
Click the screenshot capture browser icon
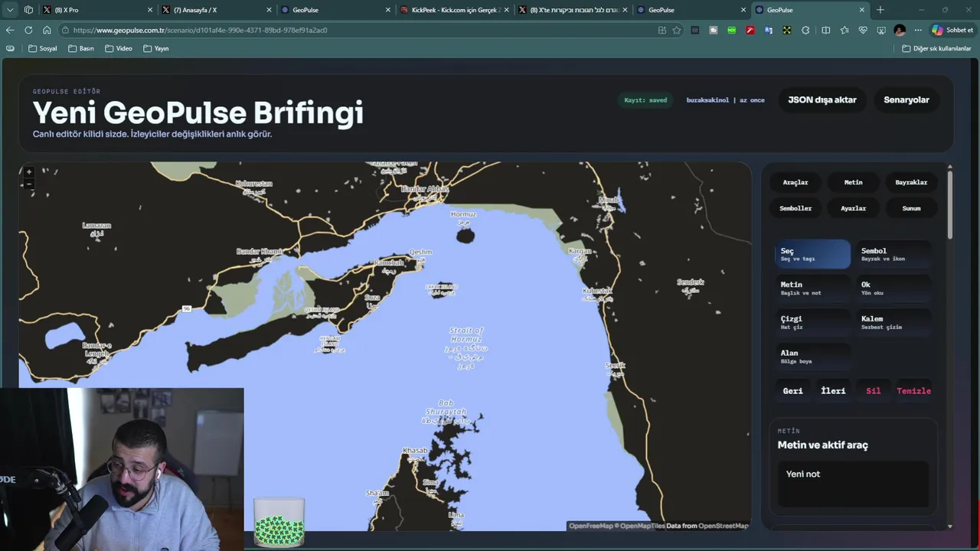tap(881, 30)
